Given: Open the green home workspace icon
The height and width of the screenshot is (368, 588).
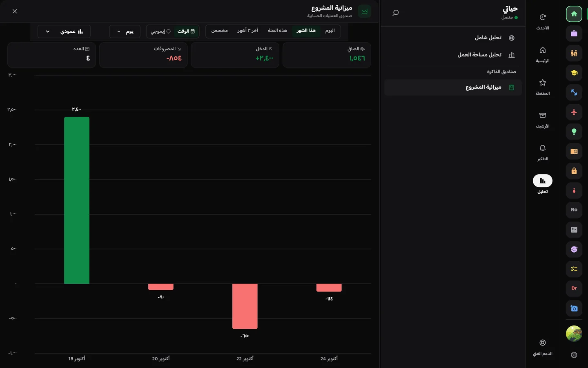Looking at the screenshot, I should point(574,14).
